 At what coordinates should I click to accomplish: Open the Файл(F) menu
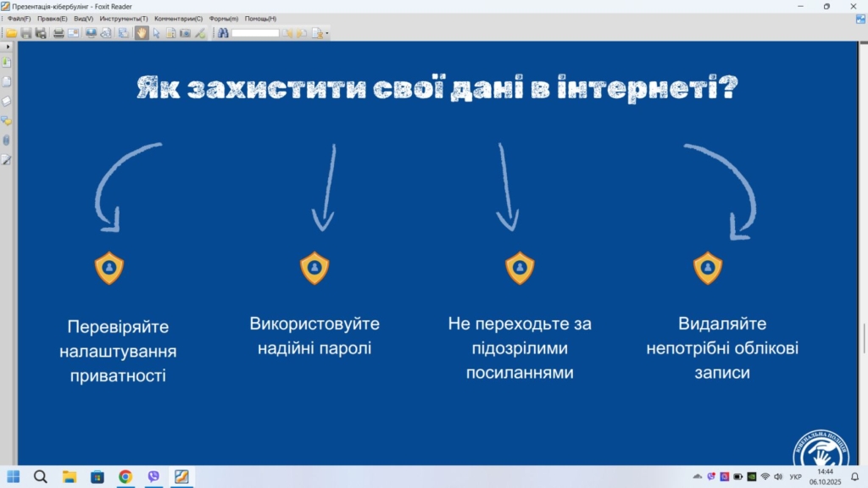19,19
